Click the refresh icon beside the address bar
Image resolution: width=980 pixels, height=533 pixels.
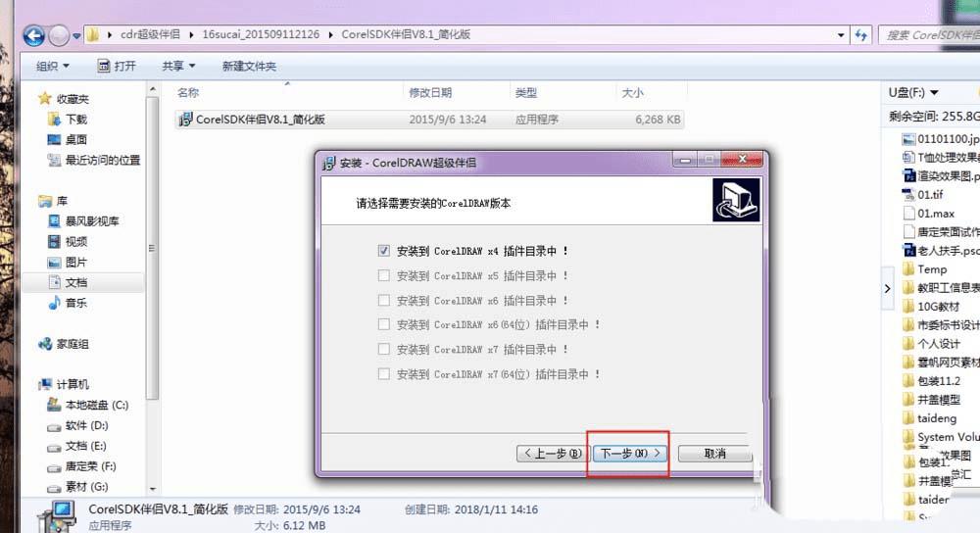(861, 35)
